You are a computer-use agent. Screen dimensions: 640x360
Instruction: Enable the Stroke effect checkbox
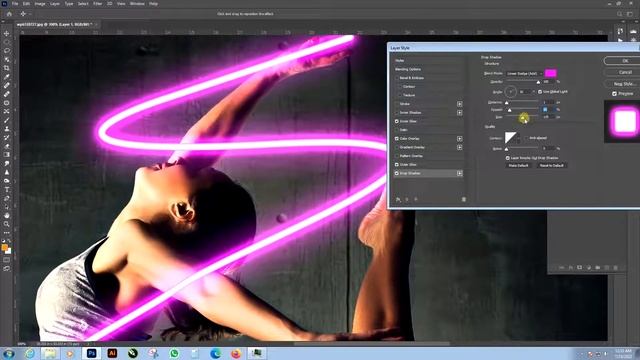coord(397,104)
